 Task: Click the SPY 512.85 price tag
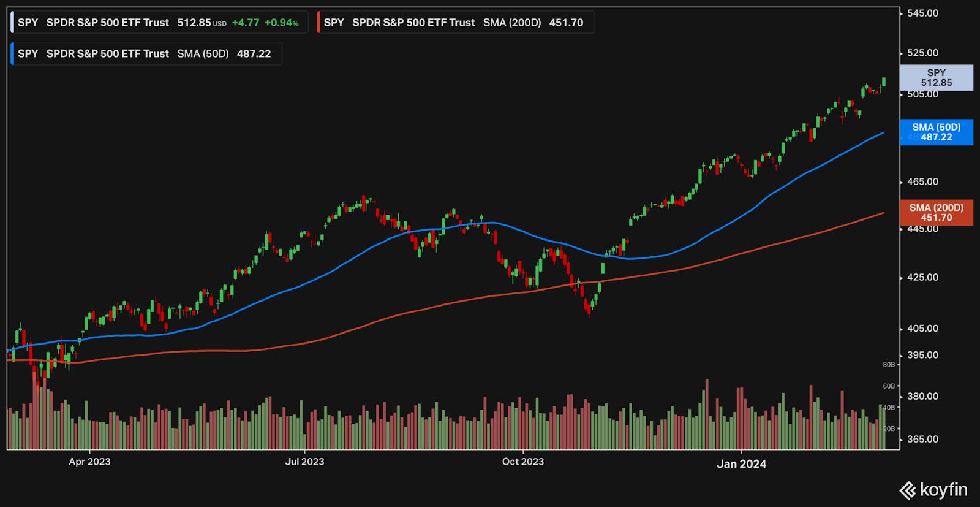936,78
